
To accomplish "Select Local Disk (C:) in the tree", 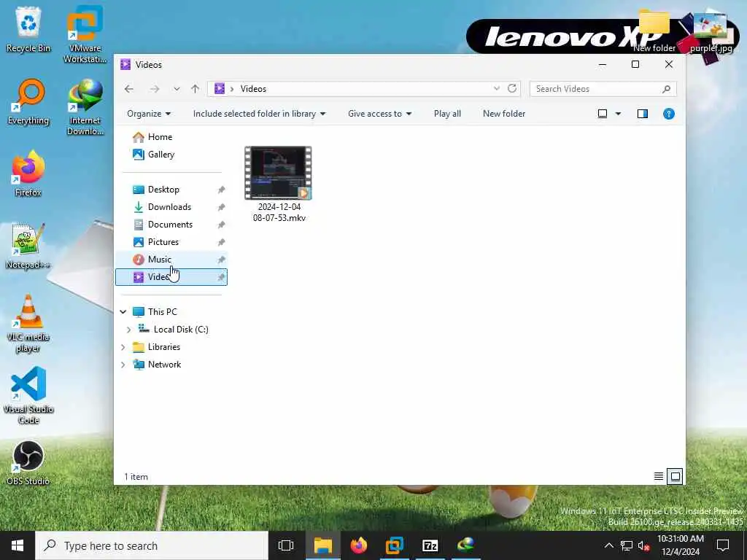I will click(181, 330).
